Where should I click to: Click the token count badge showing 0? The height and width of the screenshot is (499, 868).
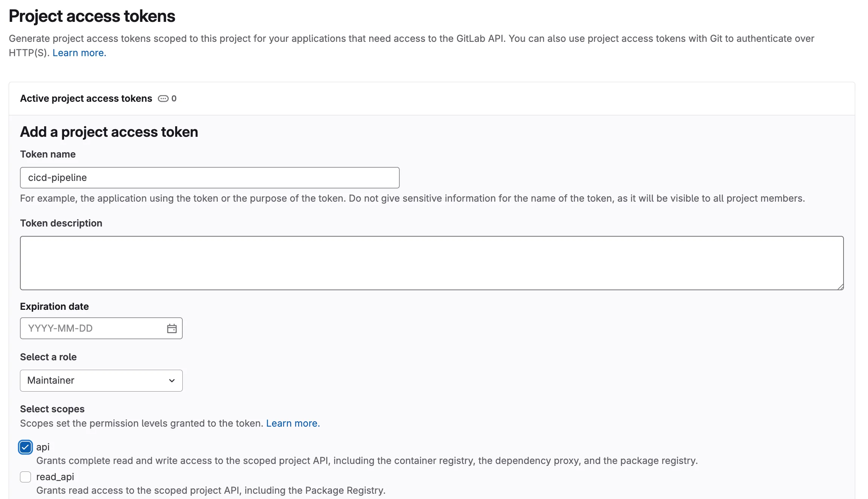click(x=174, y=98)
